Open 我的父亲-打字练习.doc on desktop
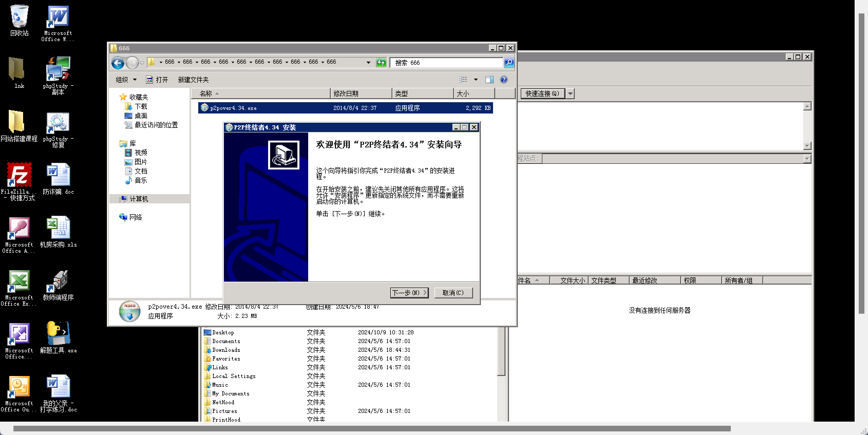The image size is (868, 435). [x=58, y=393]
